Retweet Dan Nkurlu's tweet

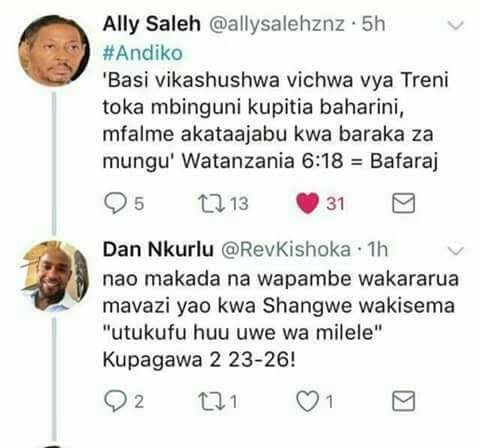pos(211,401)
